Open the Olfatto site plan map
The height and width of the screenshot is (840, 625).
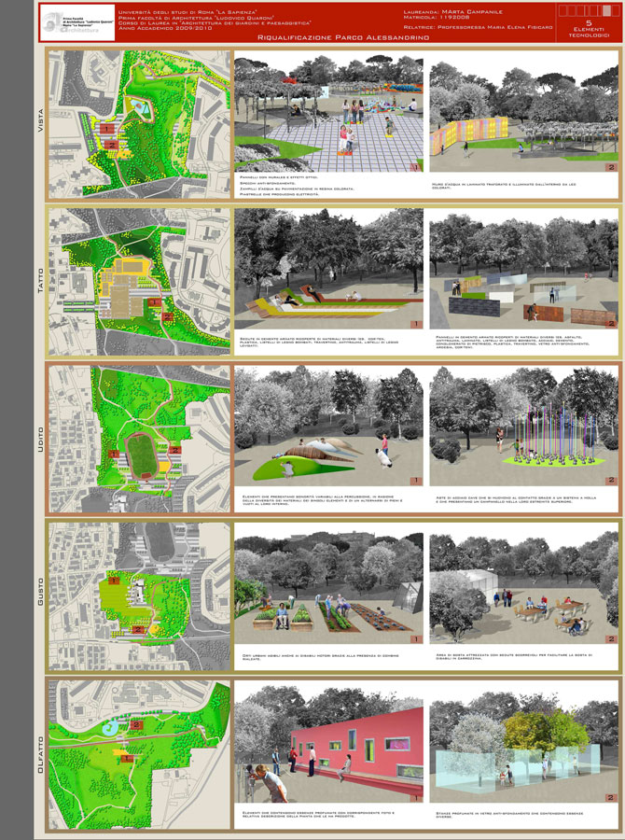tap(138, 753)
